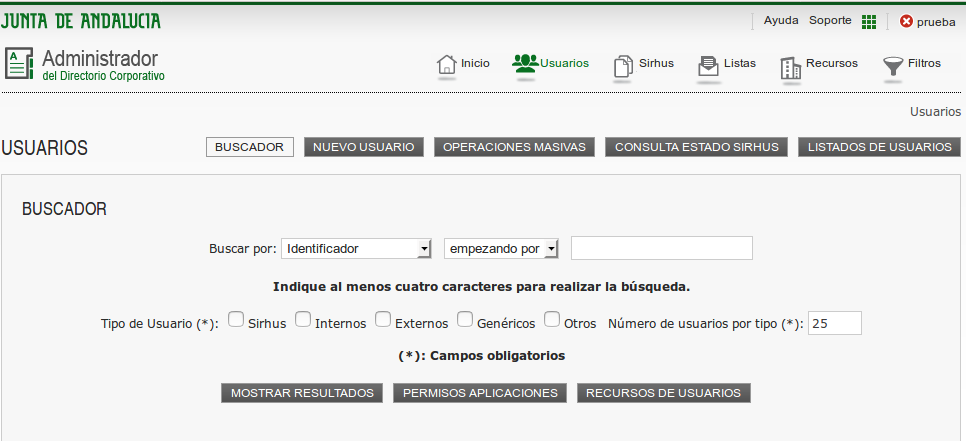Screen dimensions: 966x441
Task: Click the 'Tipo de Usuario (*):' label
Action: tap(160, 324)
